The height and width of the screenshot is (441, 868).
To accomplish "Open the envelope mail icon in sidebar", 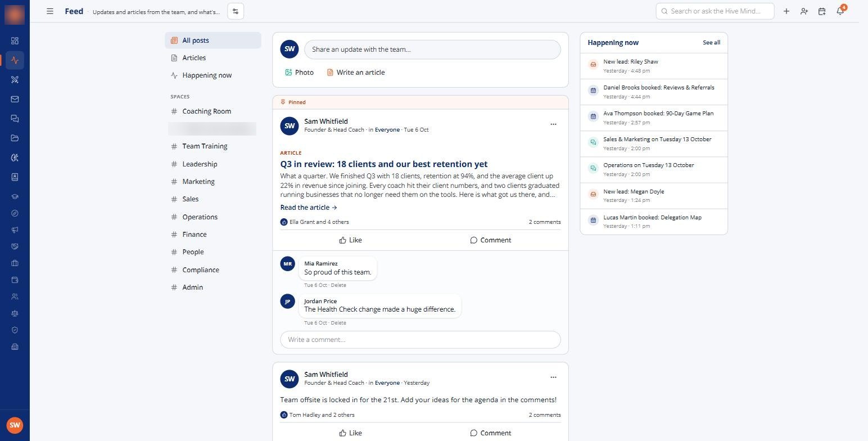I will click(x=15, y=99).
